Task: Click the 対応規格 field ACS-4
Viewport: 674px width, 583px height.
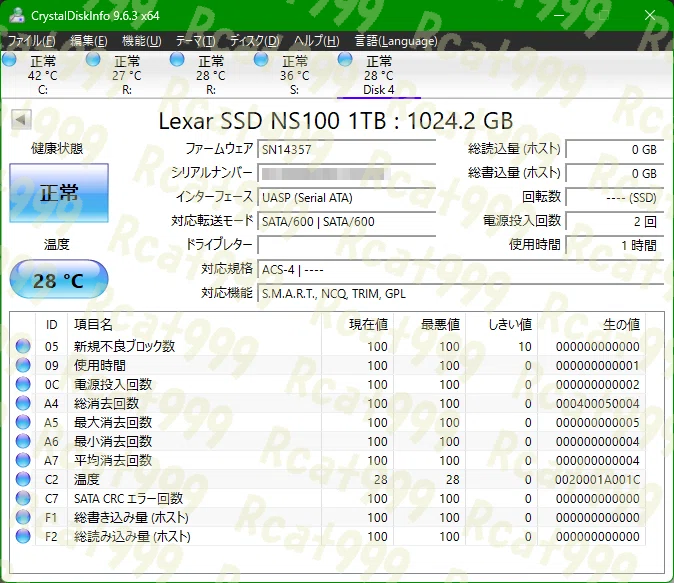Action: 461,270
